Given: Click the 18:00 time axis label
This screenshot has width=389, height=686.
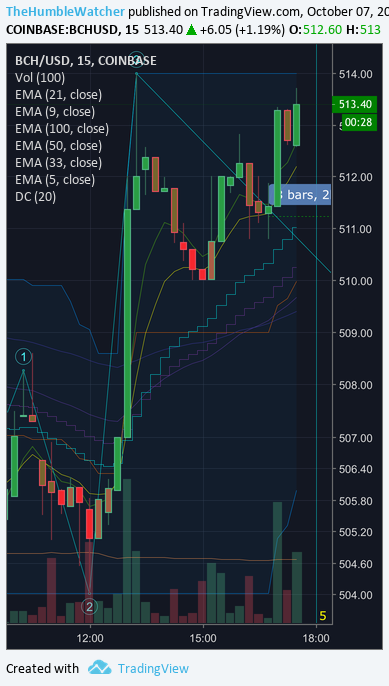Looking at the screenshot, I should [316, 638].
